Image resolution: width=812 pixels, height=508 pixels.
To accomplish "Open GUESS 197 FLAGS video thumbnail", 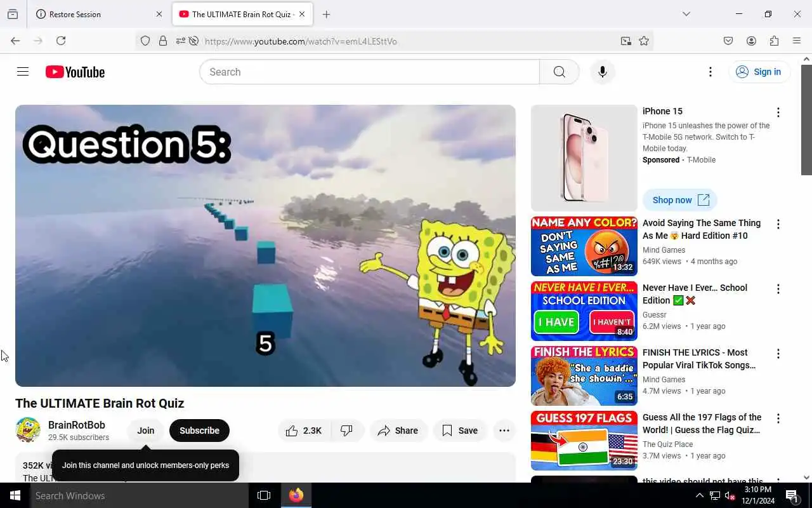I will [x=584, y=441].
